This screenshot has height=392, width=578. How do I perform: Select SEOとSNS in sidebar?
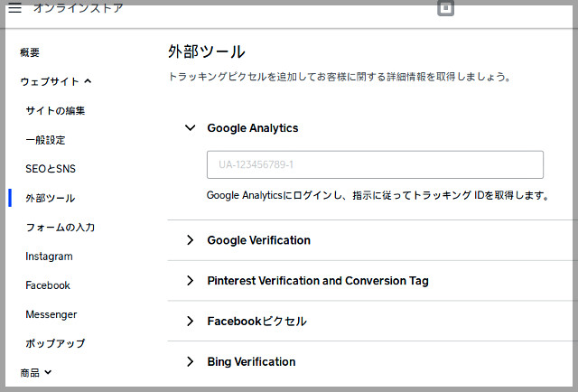(x=51, y=169)
